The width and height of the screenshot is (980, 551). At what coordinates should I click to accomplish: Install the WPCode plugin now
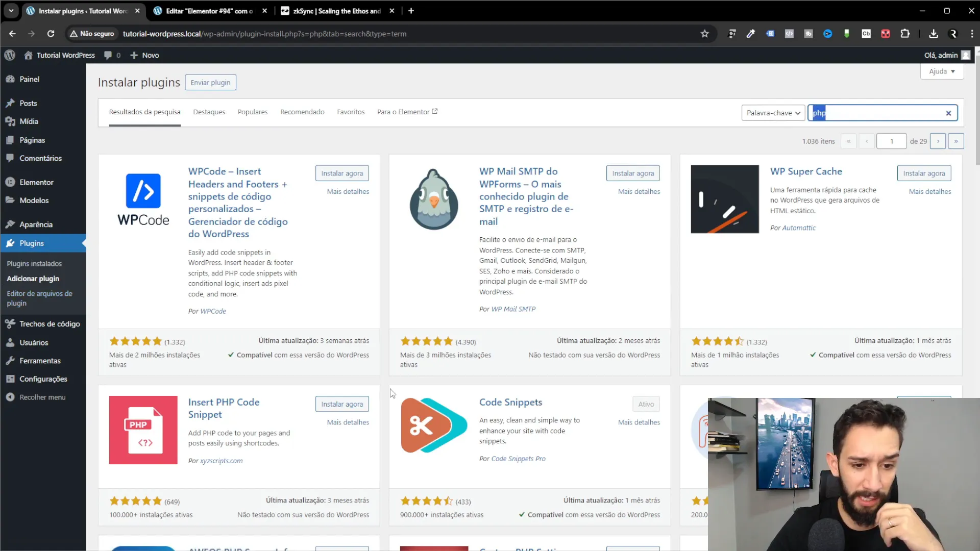pos(342,173)
